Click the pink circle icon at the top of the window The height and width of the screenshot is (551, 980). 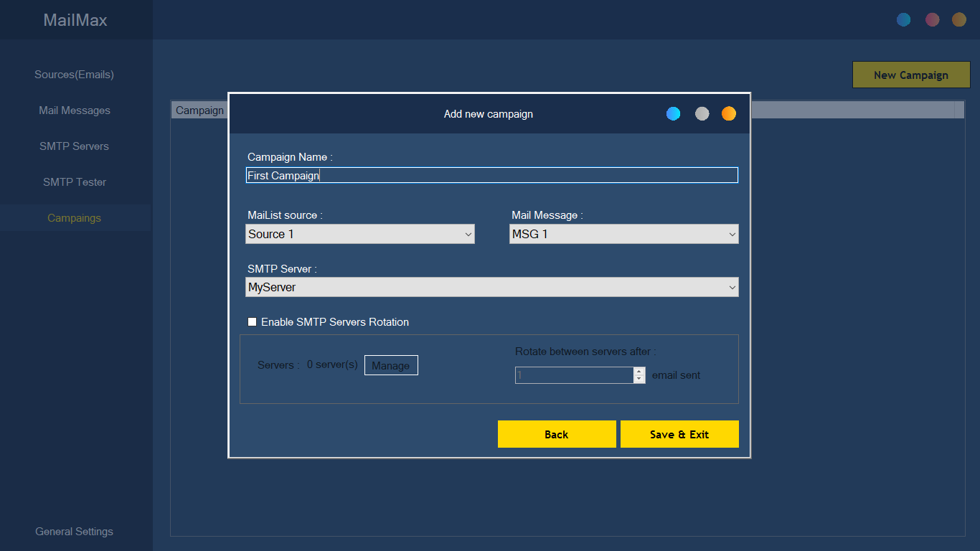(x=931, y=19)
